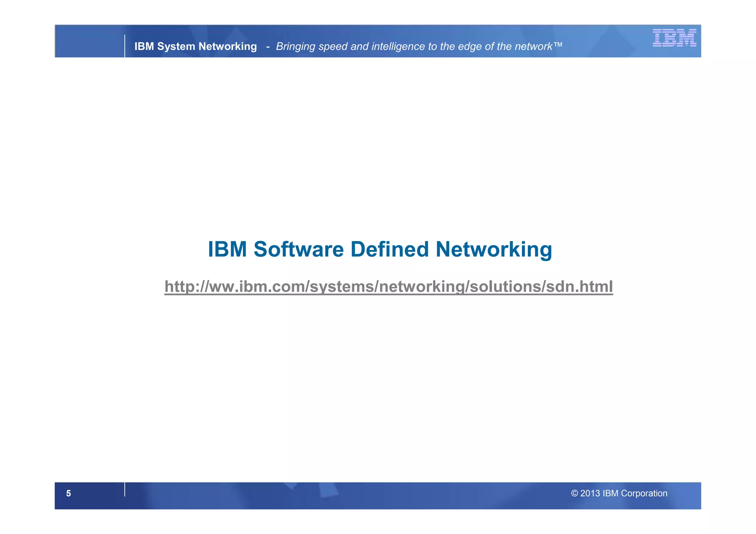Click the trademark symbol after 'network'
The height and width of the screenshot is (534, 756).
(557, 44)
